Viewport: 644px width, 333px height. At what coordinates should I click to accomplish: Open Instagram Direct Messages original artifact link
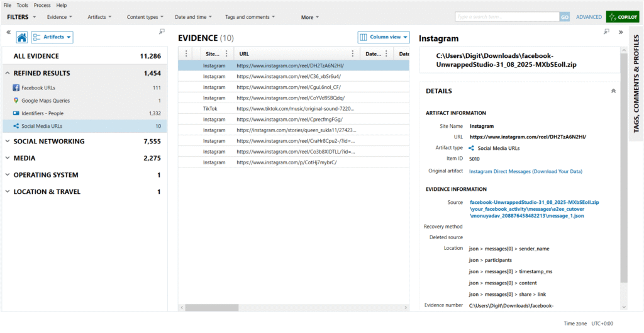click(x=526, y=171)
